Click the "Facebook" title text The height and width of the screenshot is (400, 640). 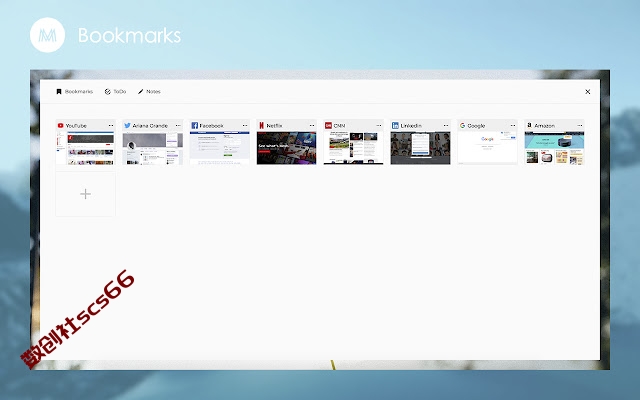(211, 126)
